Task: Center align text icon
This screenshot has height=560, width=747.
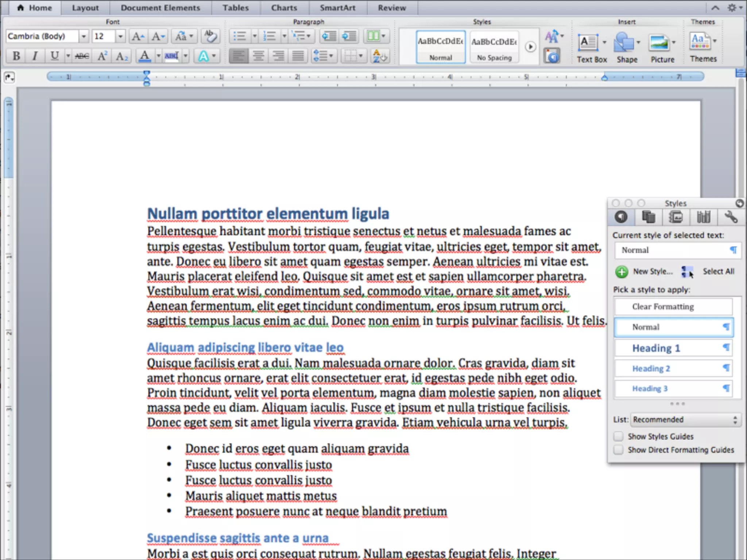Action: click(259, 56)
